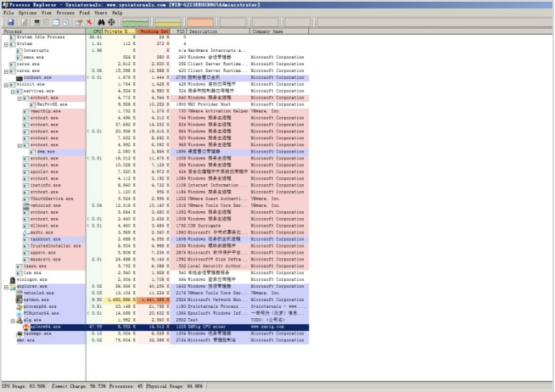Screen dimensions: 555x392
Task: Collapse svchost.exe node above dwm.exe
Action: pyautogui.click(x=20, y=145)
